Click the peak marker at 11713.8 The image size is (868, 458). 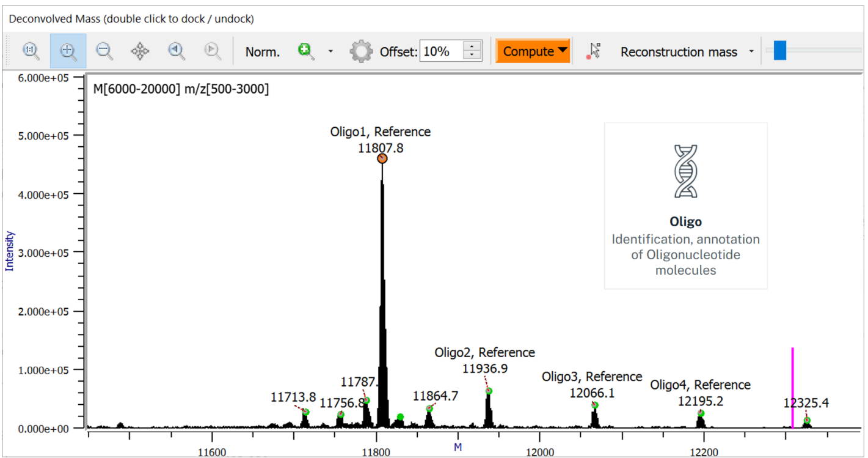[x=305, y=412]
